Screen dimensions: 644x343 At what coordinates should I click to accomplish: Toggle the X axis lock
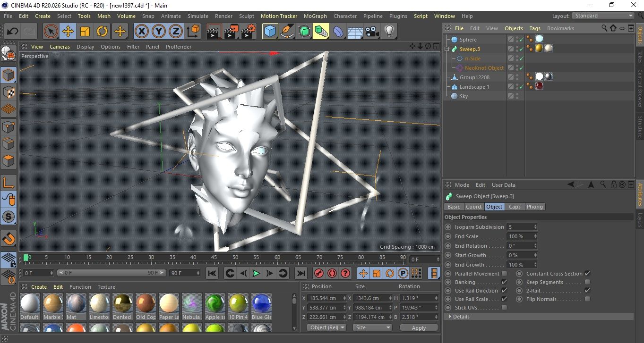(141, 32)
